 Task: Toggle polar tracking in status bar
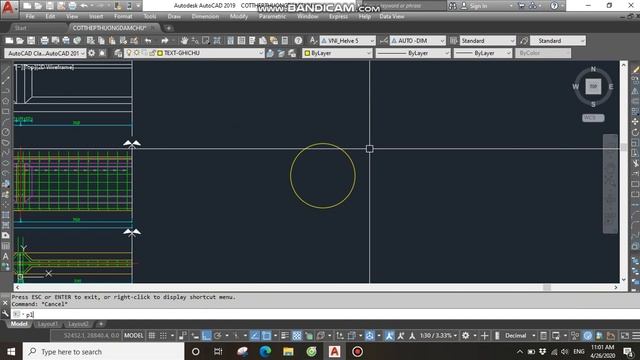218,336
